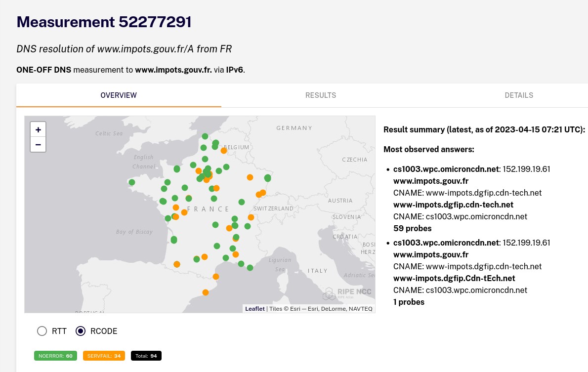The width and height of the screenshot is (588, 372).
Task: Zoom in on the map
Action: click(x=38, y=129)
